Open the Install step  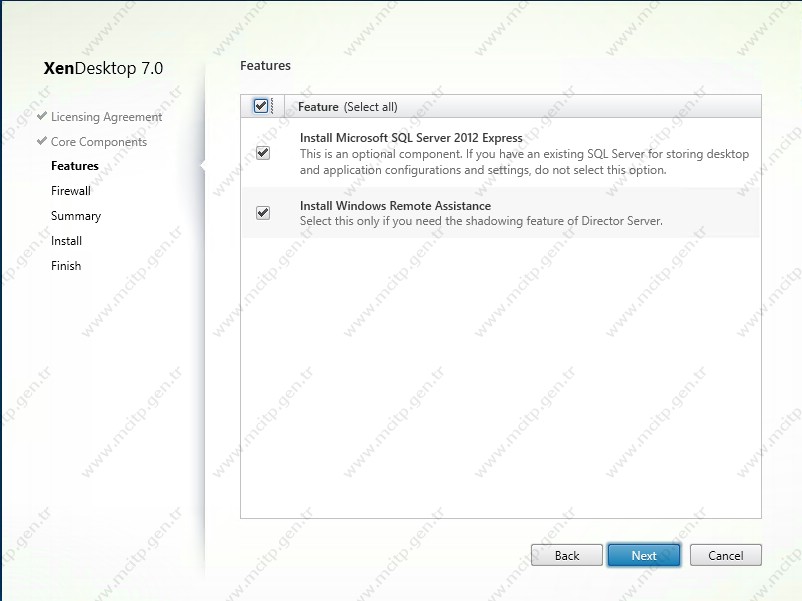(66, 241)
